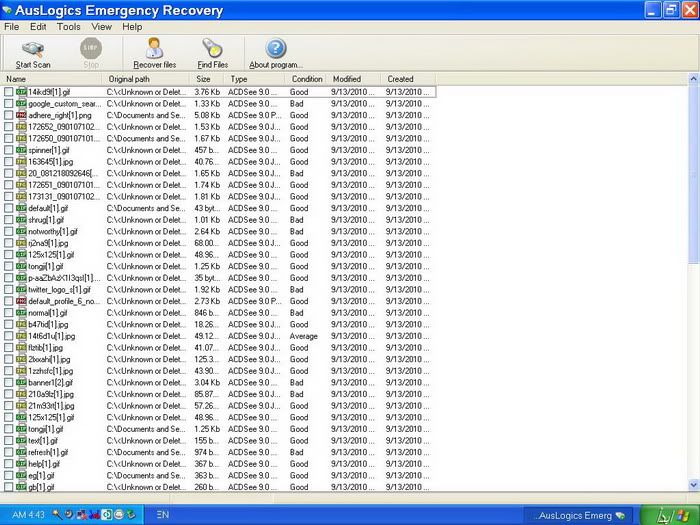Click the icon for notworthy[1].gif

coord(21,231)
